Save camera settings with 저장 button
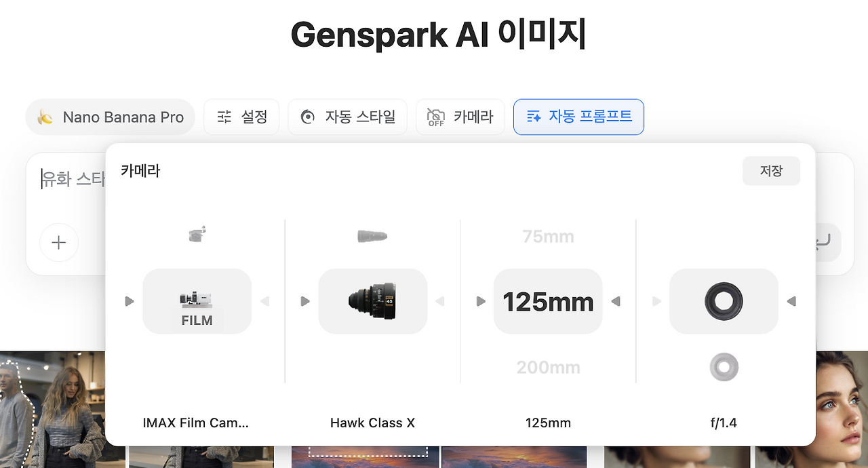The height and width of the screenshot is (468, 868). [x=771, y=171]
